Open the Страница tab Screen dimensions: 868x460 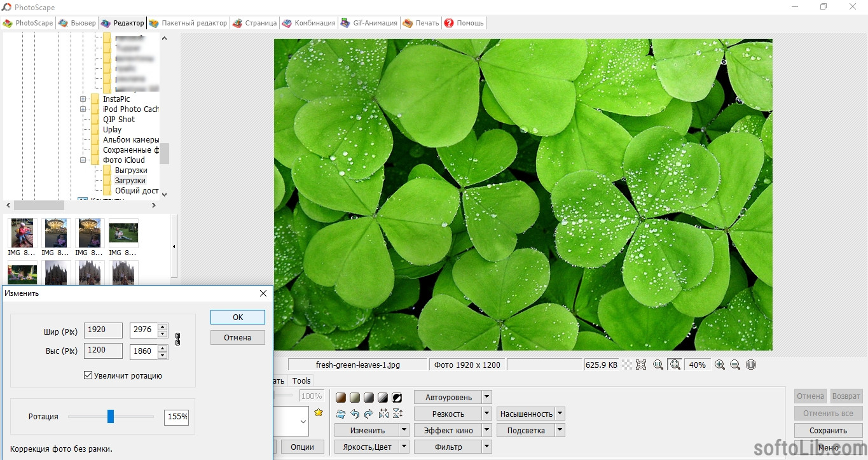(254, 23)
